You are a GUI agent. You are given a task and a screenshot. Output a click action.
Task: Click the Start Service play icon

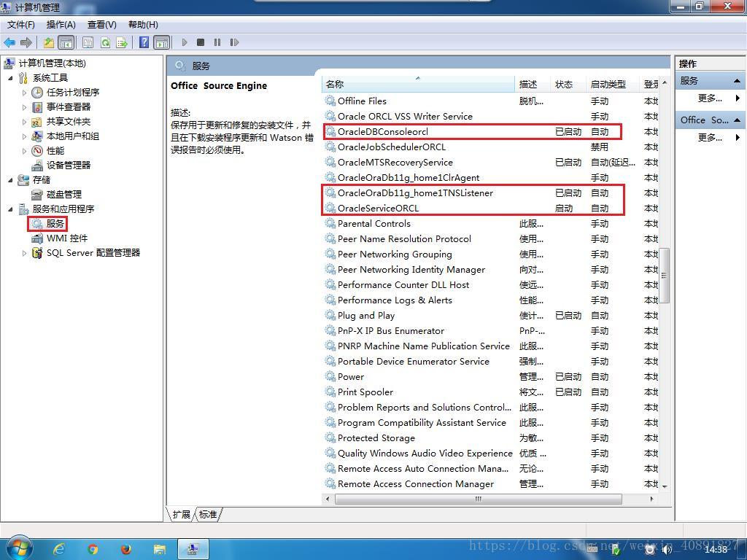(185, 42)
